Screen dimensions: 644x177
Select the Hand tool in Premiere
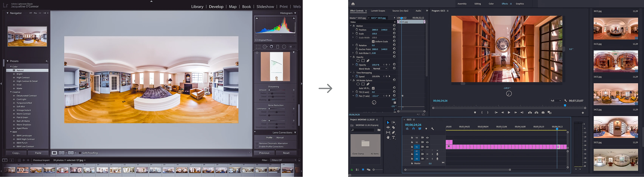(x=388, y=138)
